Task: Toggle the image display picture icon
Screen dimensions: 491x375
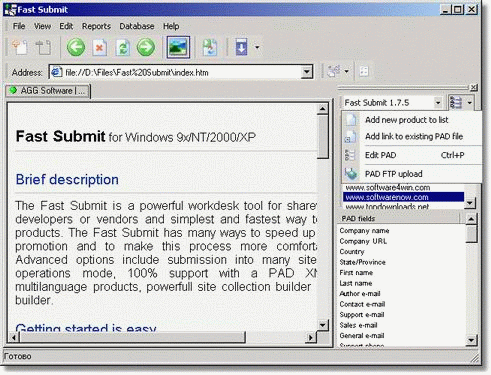Action: pos(179,47)
